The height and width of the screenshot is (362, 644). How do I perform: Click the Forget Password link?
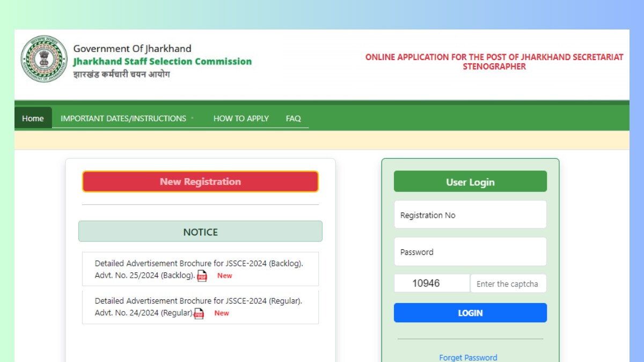click(468, 357)
